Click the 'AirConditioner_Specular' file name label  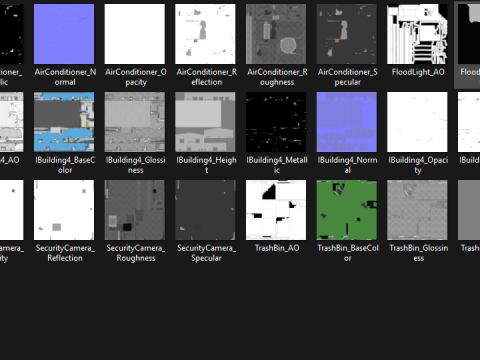[x=348, y=77]
